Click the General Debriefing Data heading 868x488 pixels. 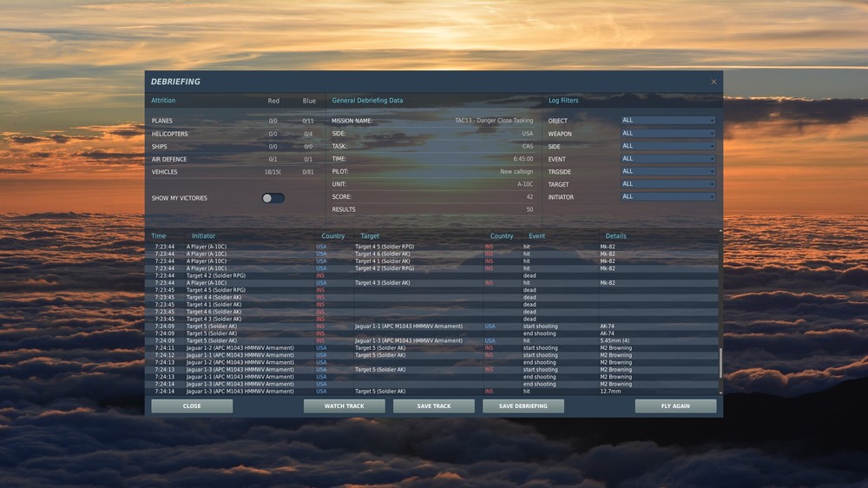(367, 100)
